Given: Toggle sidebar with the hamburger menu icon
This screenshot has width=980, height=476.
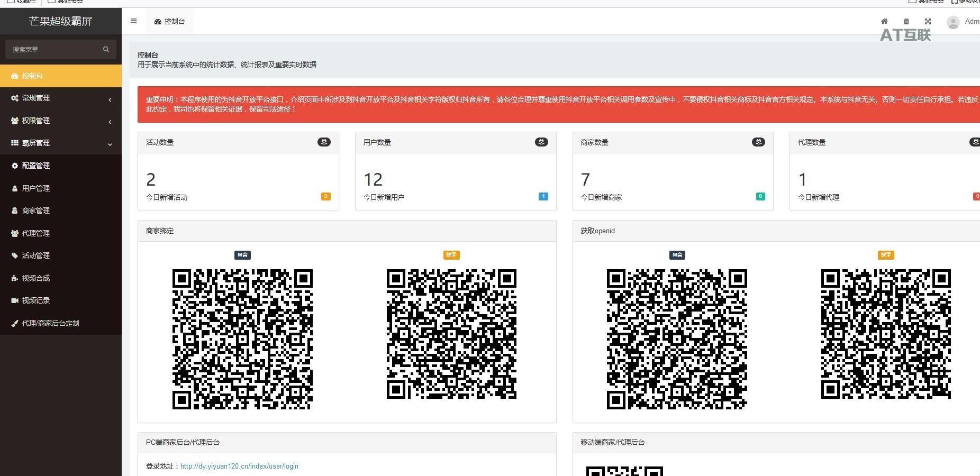Looking at the screenshot, I should coord(134,21).
